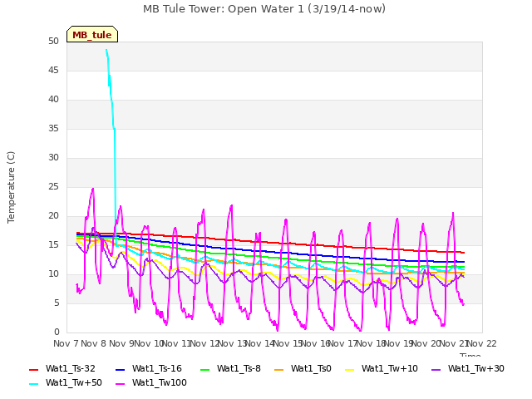Click the Wat1_Ts0 legend label
This screenshot has height=399, width=532.
[311, 369]
